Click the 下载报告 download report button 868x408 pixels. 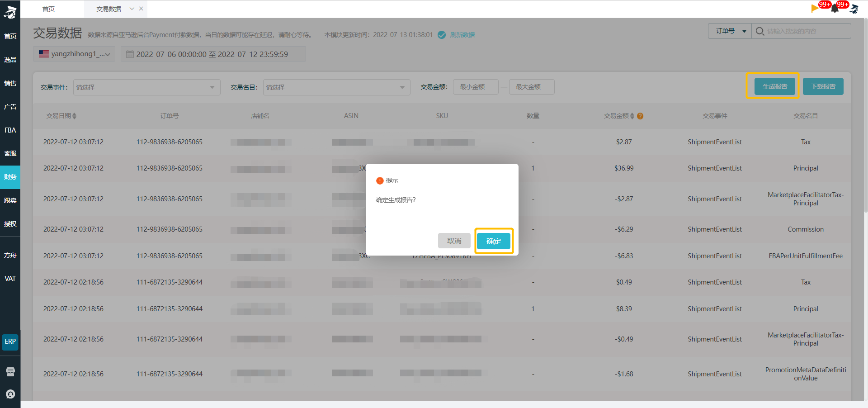(x=823, y=86)
